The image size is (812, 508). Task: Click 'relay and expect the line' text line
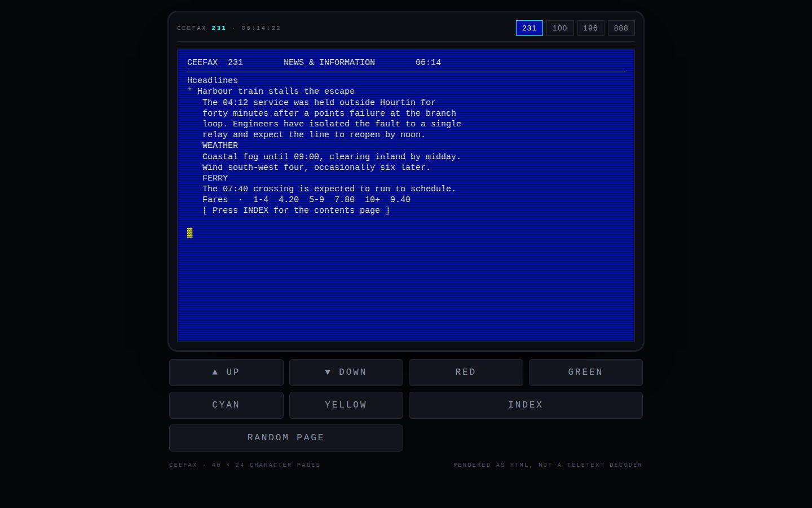tap(314, 135)
